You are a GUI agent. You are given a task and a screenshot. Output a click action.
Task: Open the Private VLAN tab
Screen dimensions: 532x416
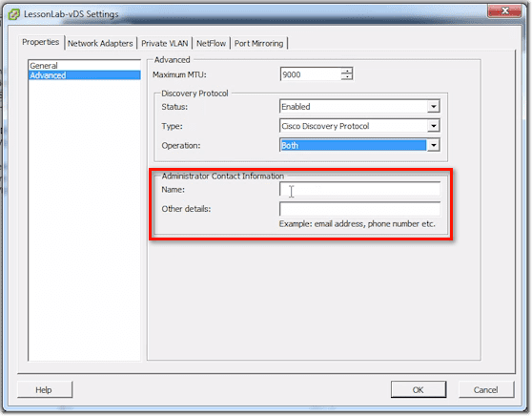coord(165,44)
